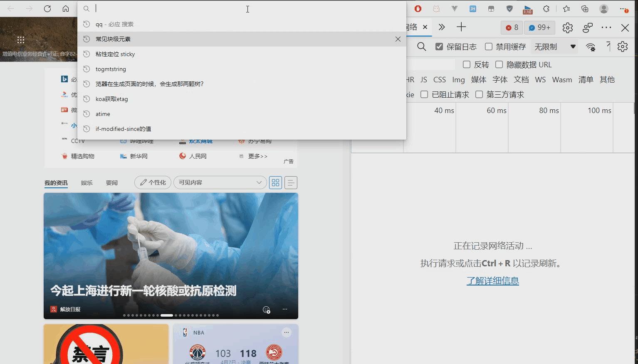Toggle the 保留日志 checkbox
This screenshot has height=364, width=638.
439,47
